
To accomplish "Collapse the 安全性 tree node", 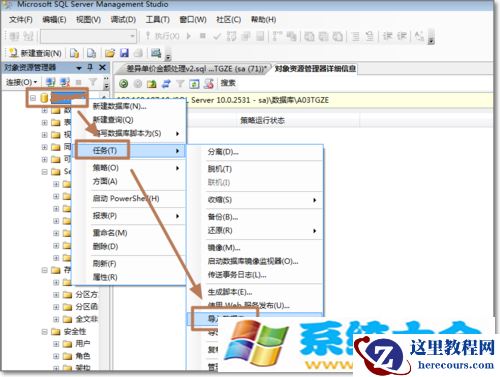I will [44, 332].
